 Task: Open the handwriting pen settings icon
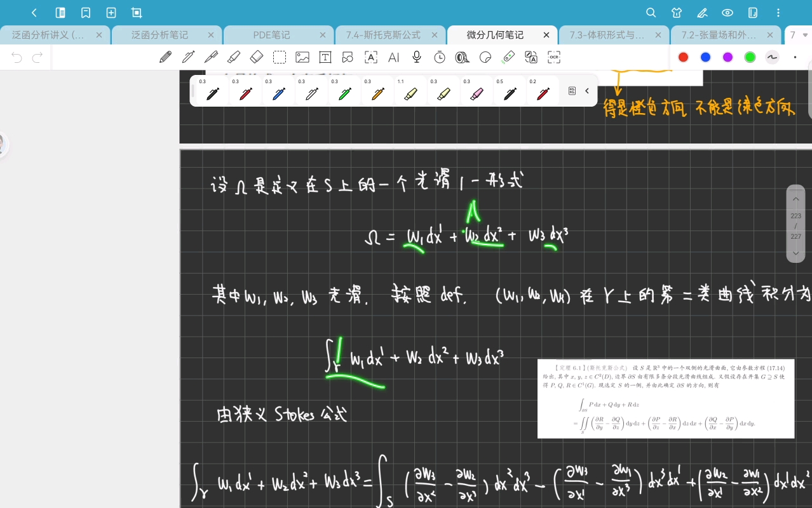pyautogui.click(x=702, y=13)
